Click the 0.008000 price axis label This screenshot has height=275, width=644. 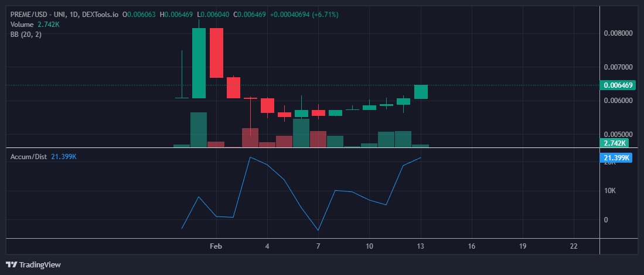point(618,33)
